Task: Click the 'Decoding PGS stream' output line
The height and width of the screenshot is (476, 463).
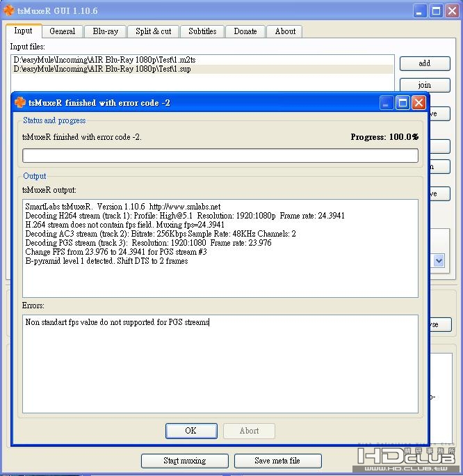Action: click(x=148, y=243)
